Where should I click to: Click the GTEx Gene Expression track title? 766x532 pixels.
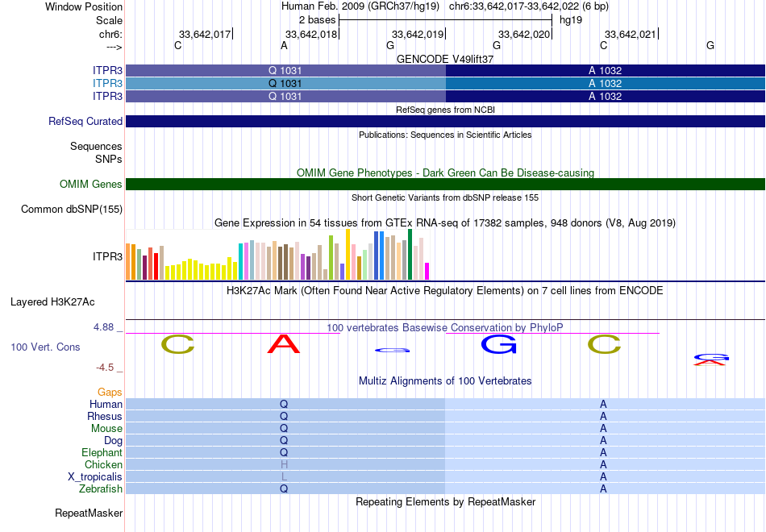pos(445,223)
